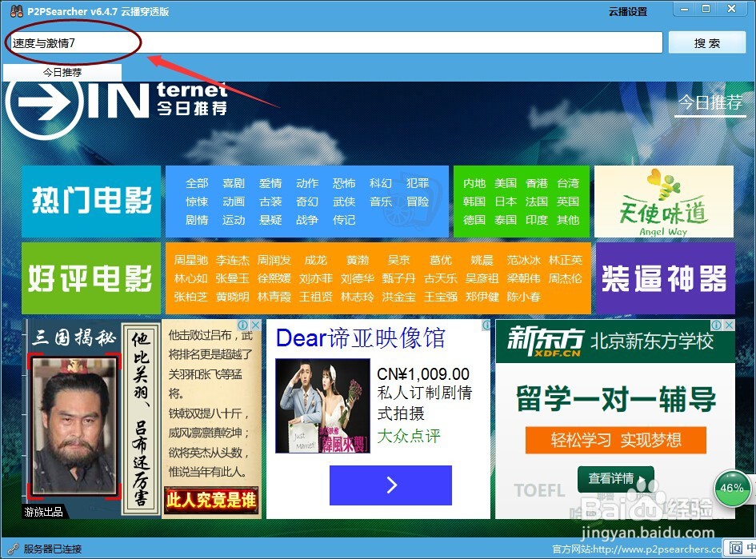Select the 传记 genre
The height and width of the screenshot is (559, 756).
[x=344, y=220]
